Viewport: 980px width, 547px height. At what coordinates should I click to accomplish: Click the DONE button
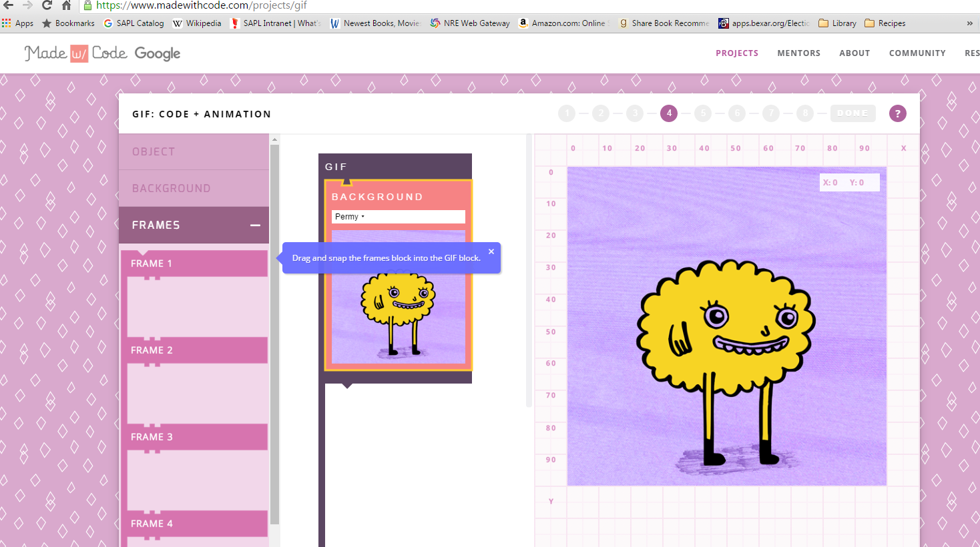(x=853, y=113)
